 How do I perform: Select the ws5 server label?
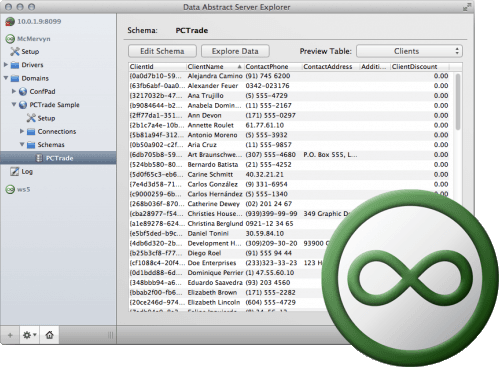click(x=24, y=190)
